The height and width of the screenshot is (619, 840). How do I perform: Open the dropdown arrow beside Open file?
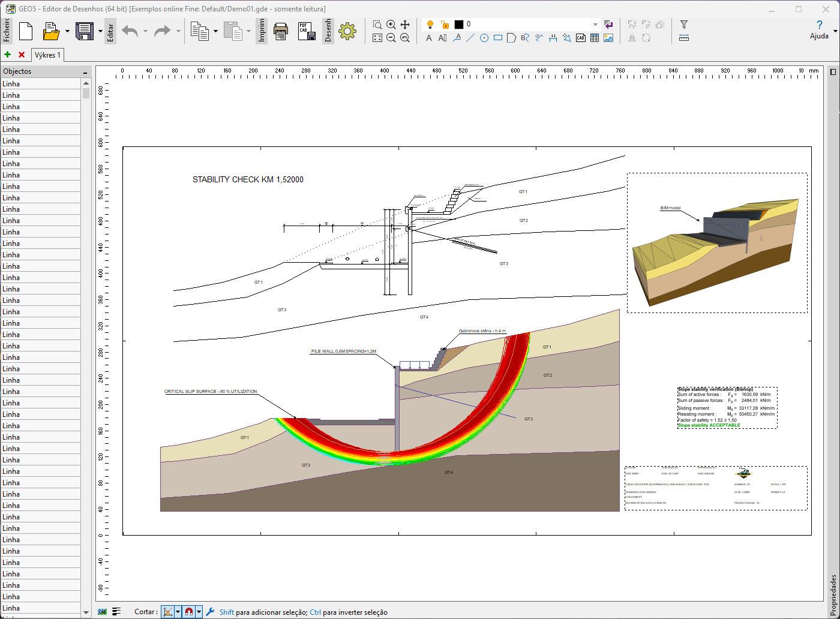click(67, 31)
